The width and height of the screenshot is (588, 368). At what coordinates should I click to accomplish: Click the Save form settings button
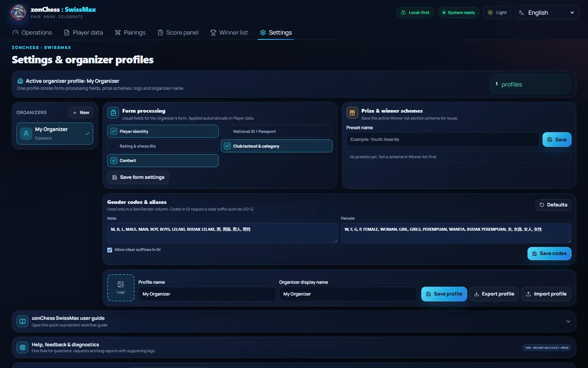[138, 177]
